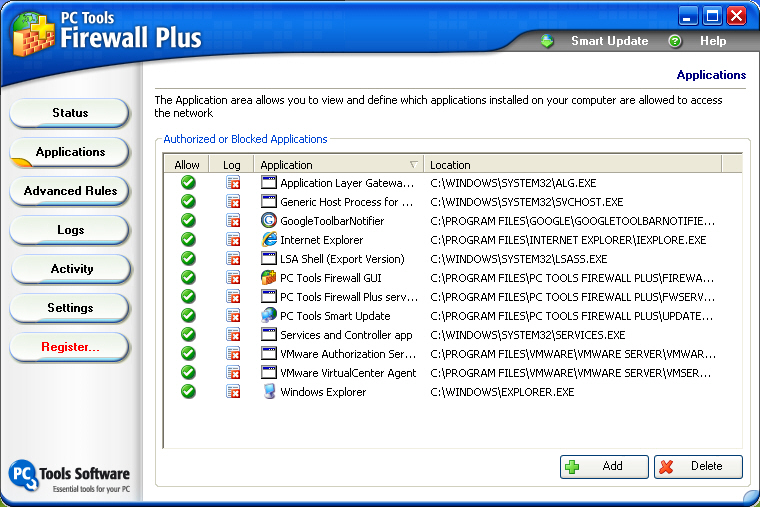Click the red X icon on Delete button

tap(666, 467)
